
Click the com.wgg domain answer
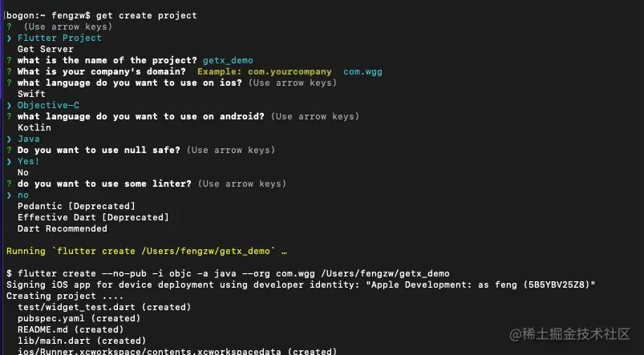363,71
